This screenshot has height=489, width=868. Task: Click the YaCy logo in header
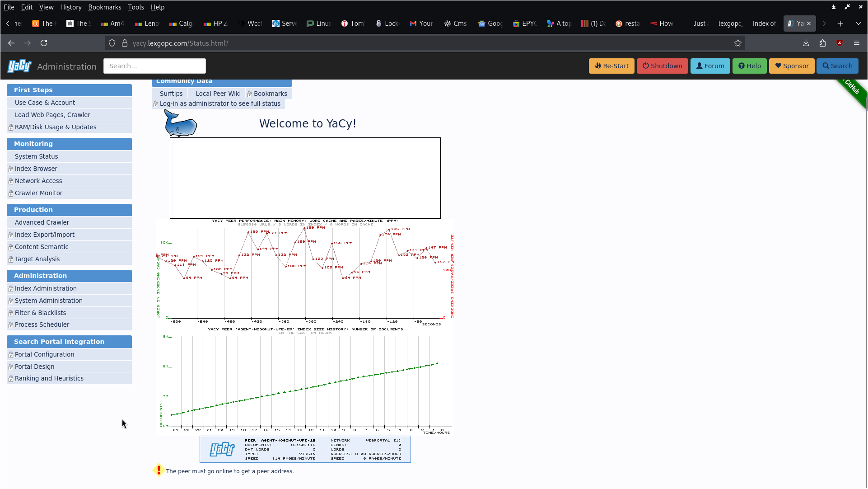19,66
